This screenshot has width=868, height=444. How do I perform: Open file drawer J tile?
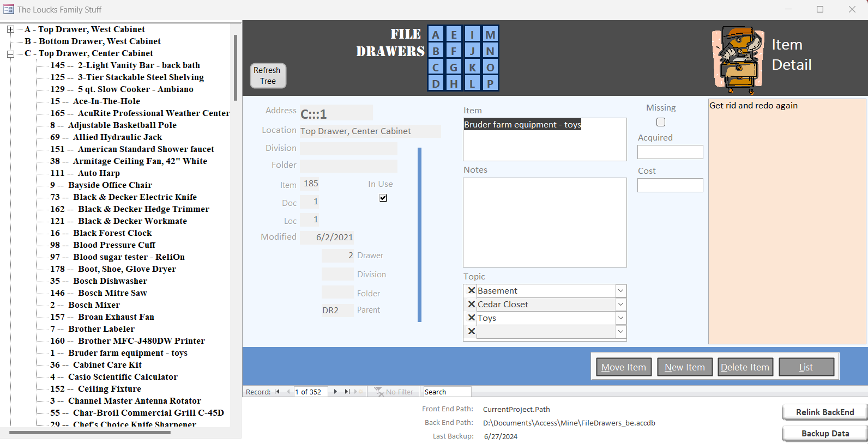click(472, 51)
